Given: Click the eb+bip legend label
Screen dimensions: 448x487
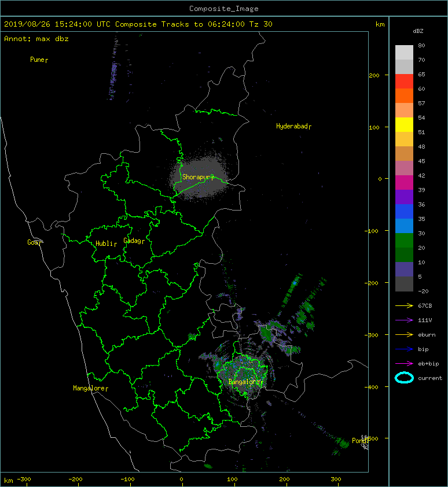Looking at the screenshot, I should 428,364.
